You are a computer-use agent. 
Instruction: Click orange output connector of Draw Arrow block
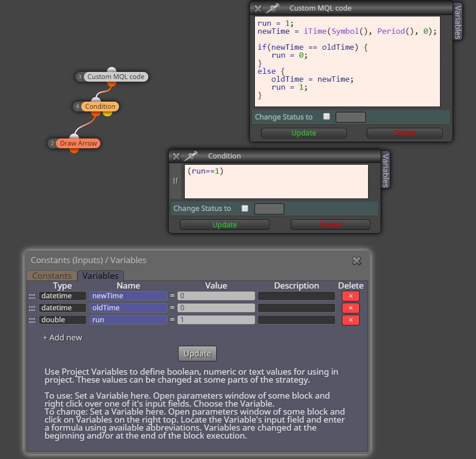(74, 150)
